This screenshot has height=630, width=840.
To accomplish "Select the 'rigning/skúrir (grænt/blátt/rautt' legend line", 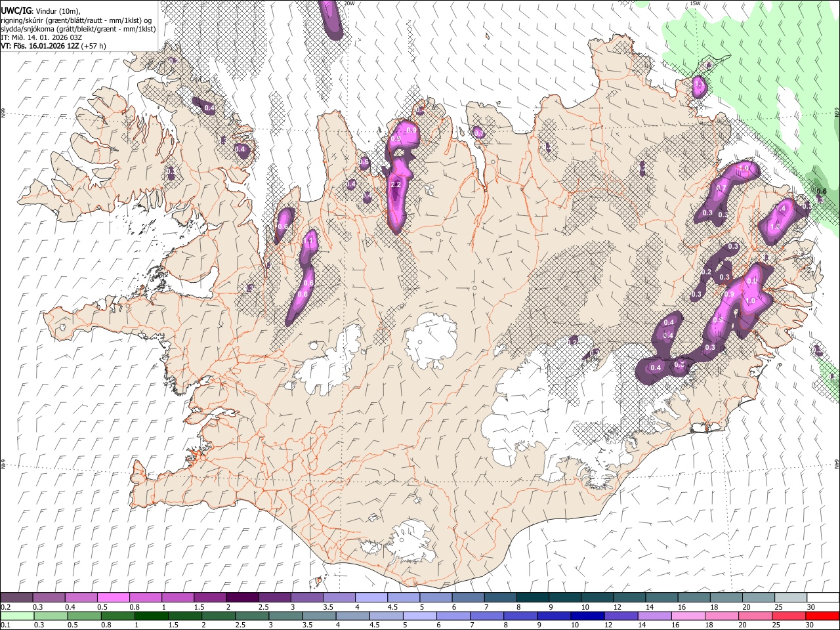I will pos(75,20).
